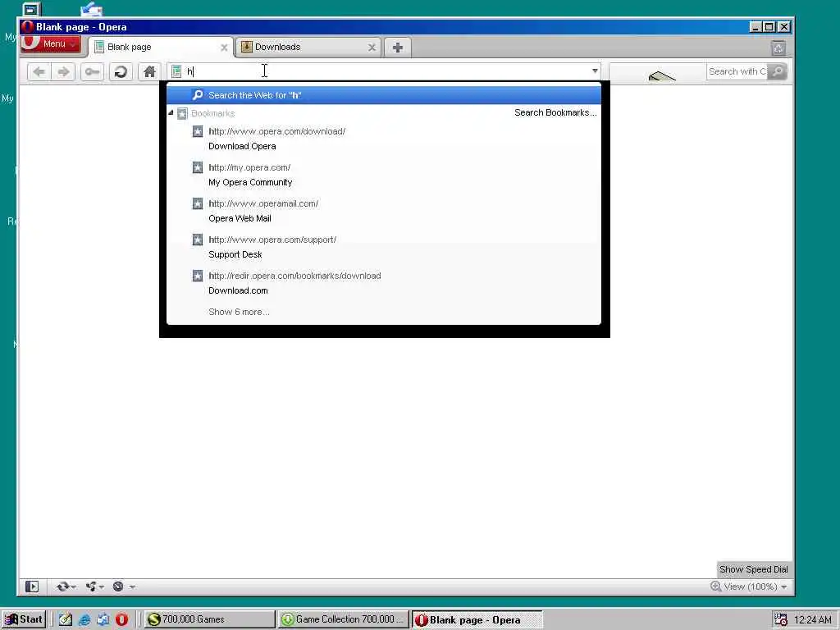Toggle the side panel button in status bar

(32, 587)
